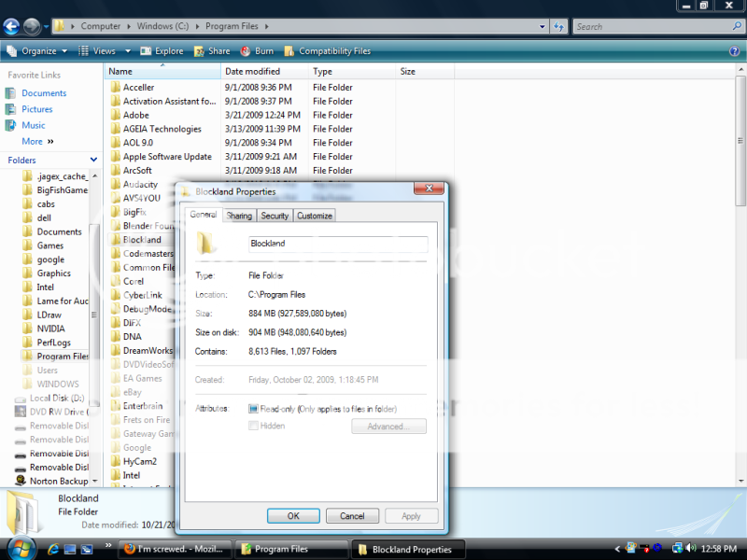Select DVD RW Drive icon in tree

(21, 412)
